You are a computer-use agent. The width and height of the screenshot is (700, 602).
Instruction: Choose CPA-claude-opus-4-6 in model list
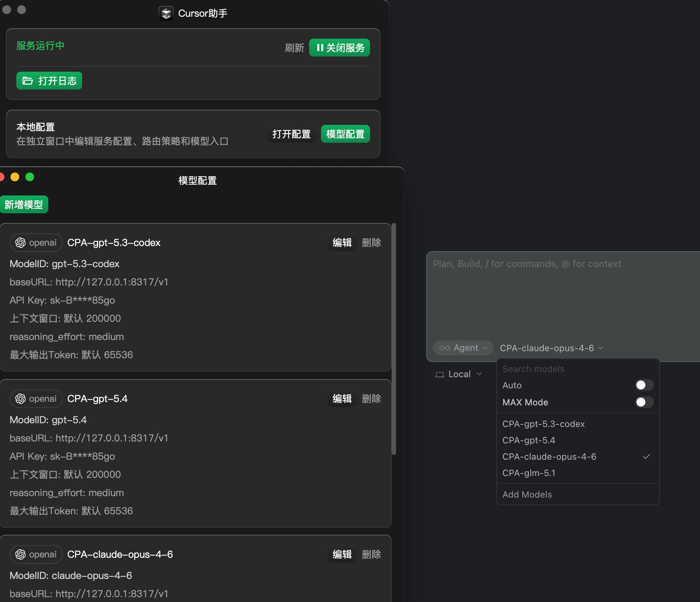pyautogui.click(x=578, y=457)
